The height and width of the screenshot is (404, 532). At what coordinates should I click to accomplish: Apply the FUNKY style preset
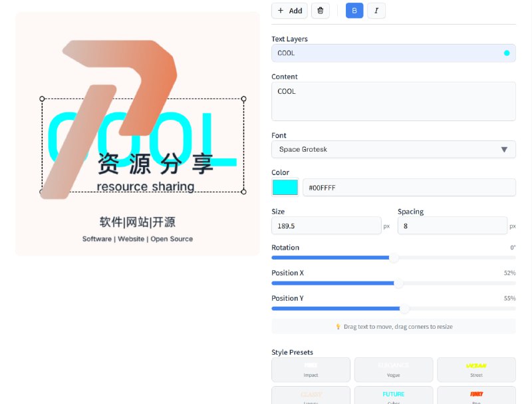[x=476, y=395]
